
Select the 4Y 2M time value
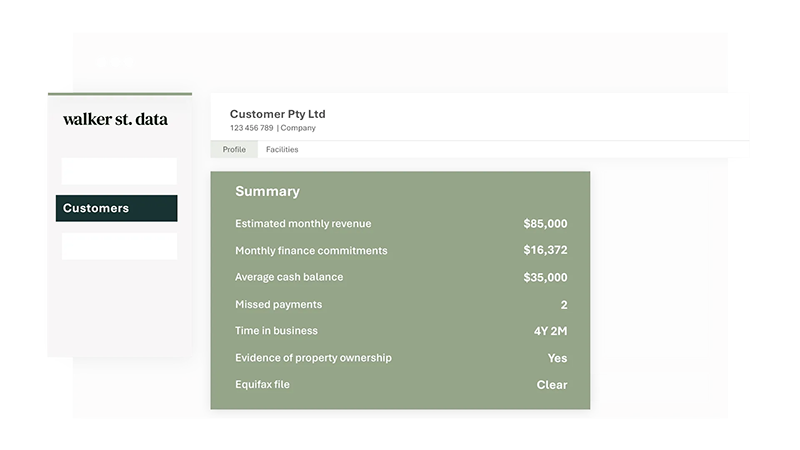(x=550, y=331)
